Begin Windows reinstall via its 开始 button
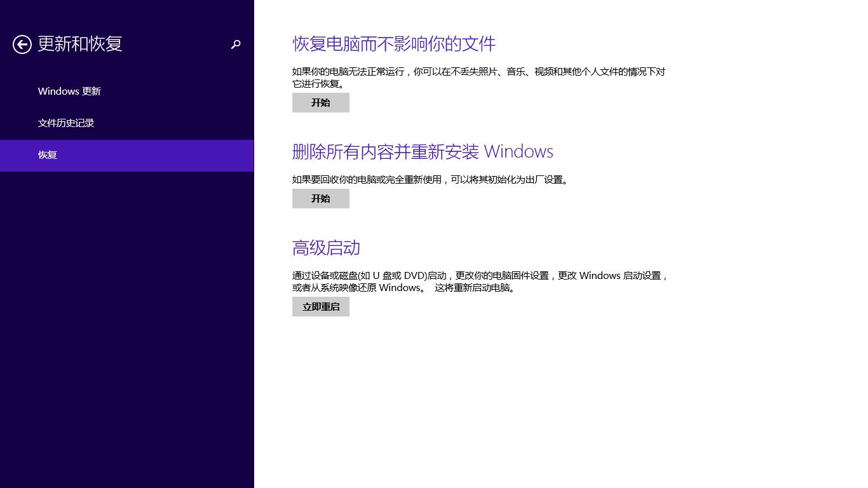Screen dimensions: 868x488 click(x=320, y=198)
